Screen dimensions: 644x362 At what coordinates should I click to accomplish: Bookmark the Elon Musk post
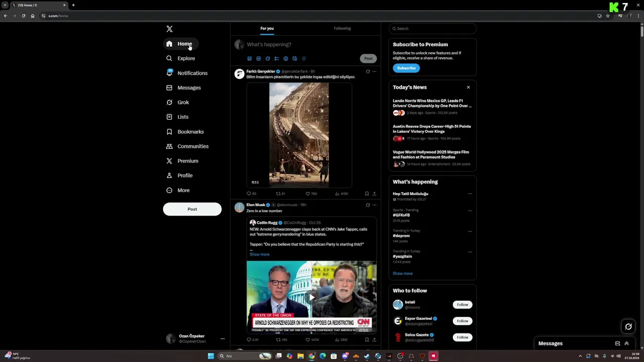tap(366, 340)
